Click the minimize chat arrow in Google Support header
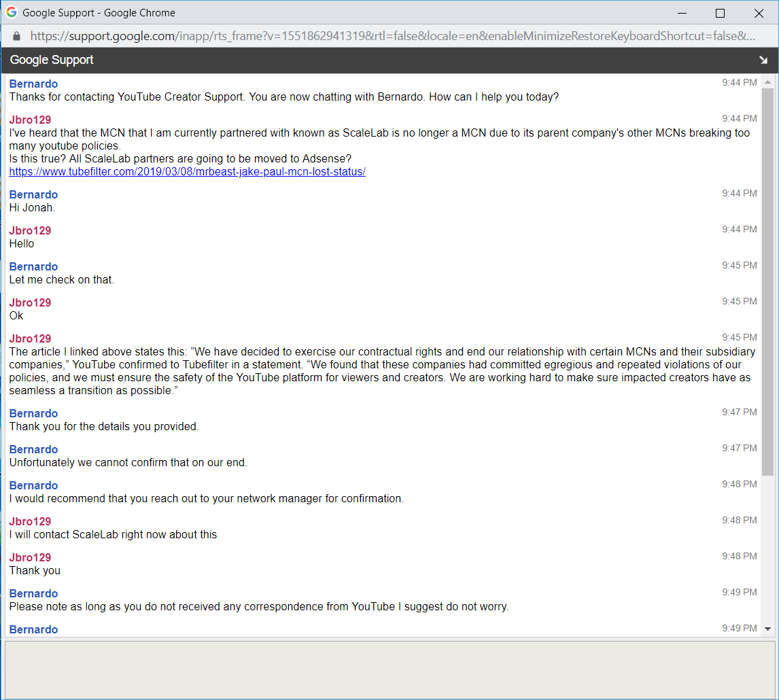Image resolution: width=779 pixels, height=700 pixels. click(763, 60)
